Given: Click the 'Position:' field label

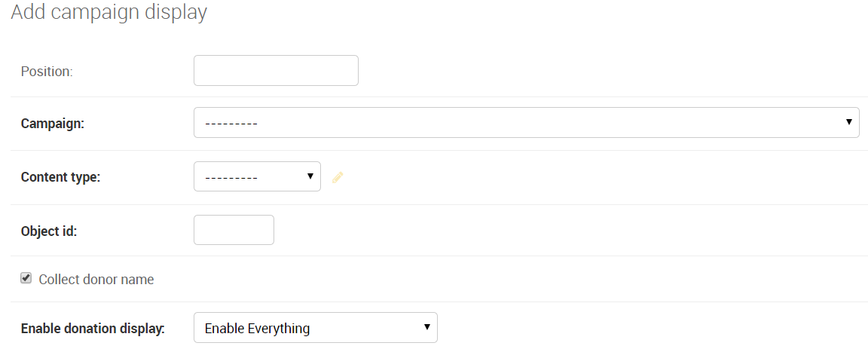Looking at the screenshot, I should (47, 72).
